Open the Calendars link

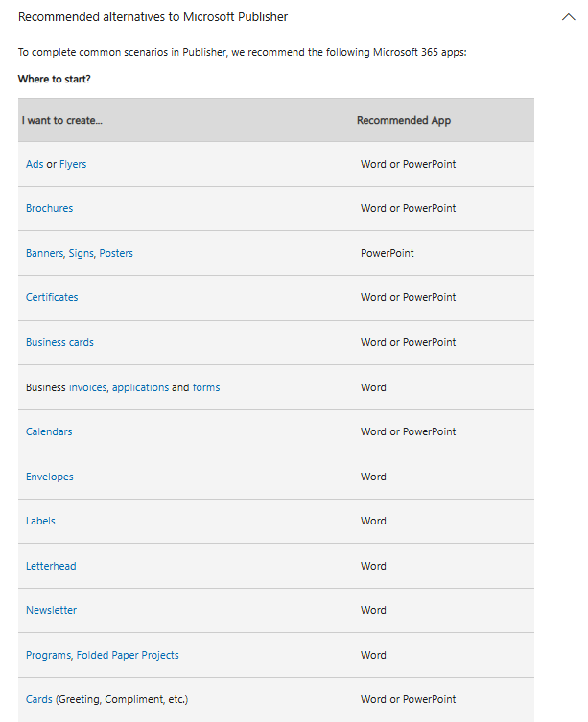(x=49, y=431)
